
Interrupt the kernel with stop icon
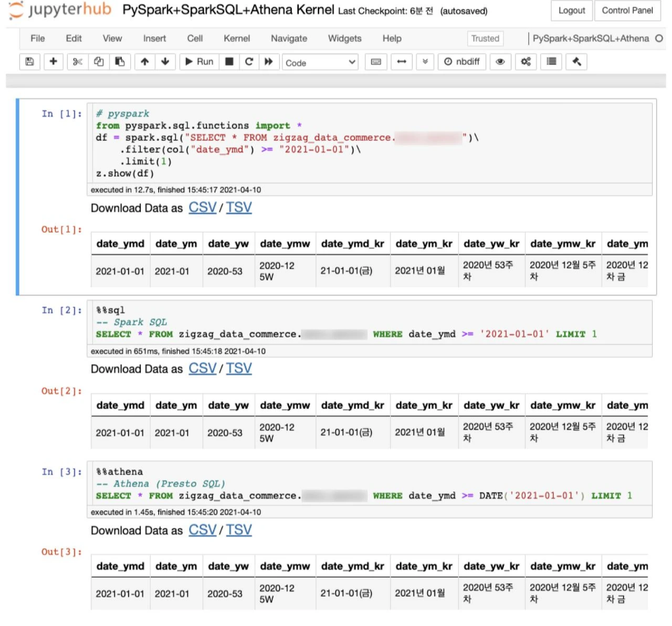pos(229,62)
